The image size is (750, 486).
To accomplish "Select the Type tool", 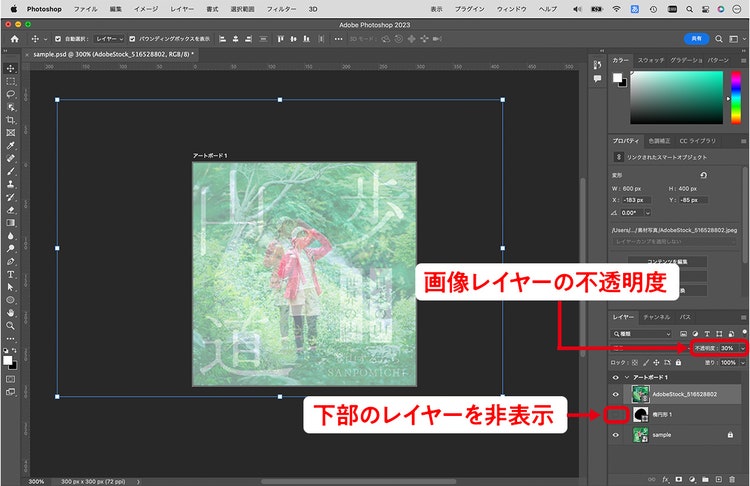I will 11,275.
